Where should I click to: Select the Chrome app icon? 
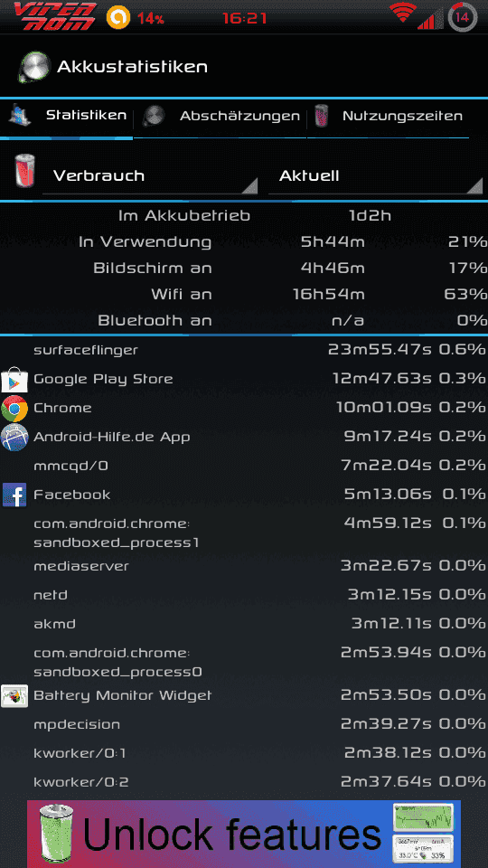14,409
